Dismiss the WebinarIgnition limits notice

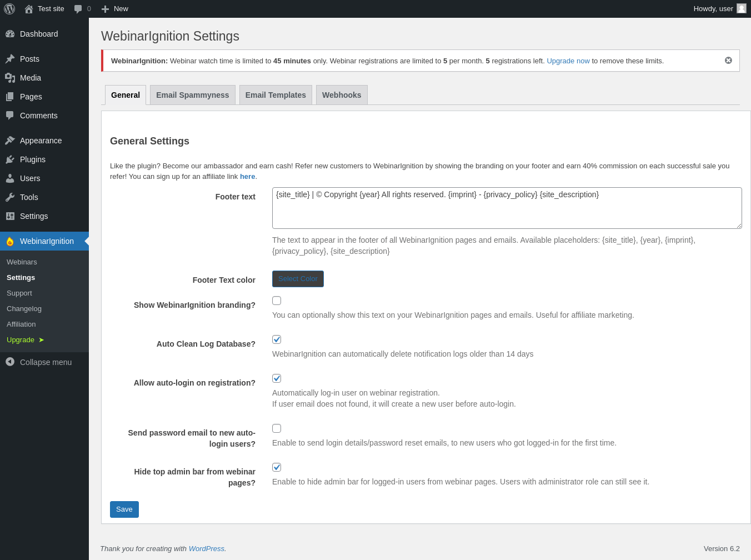[728, 61]
